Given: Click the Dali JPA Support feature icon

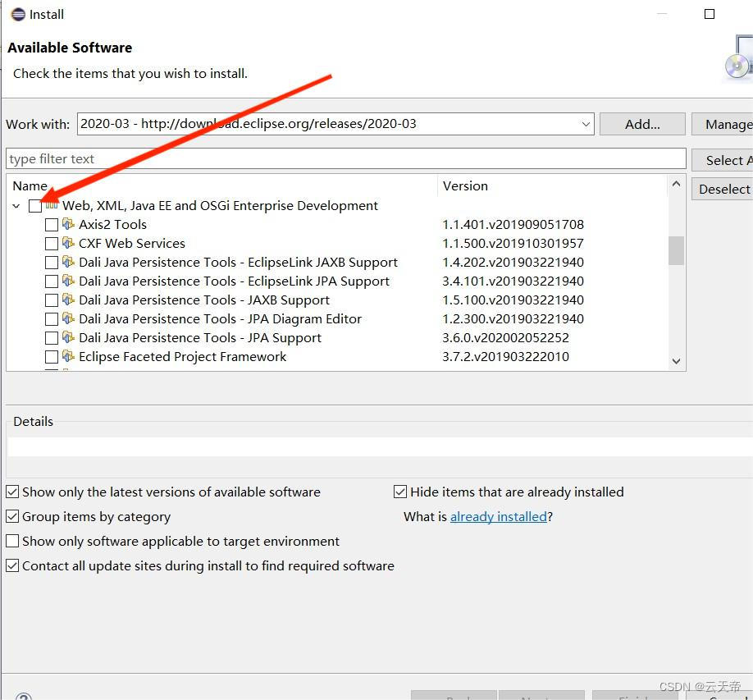Looking at the screenshot, I should pyautogui.click(x=68, y=337).
